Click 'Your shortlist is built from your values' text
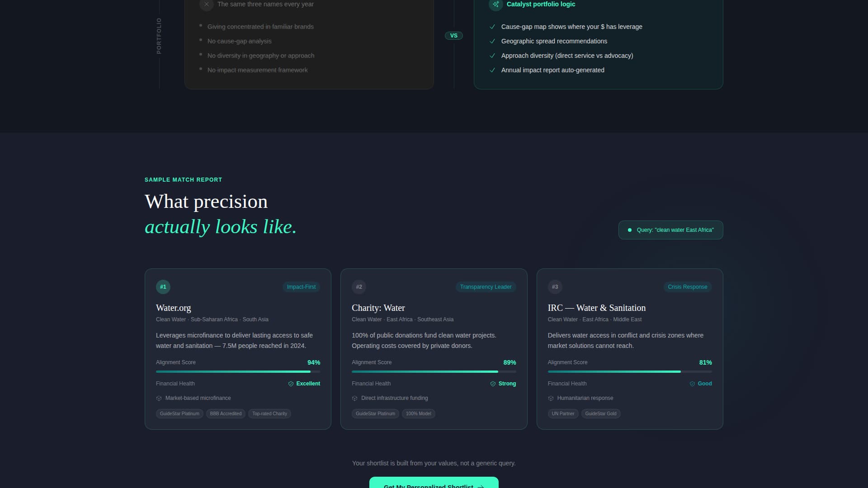The height and width of the screenshot is (488, 868). tap(434, 464)
